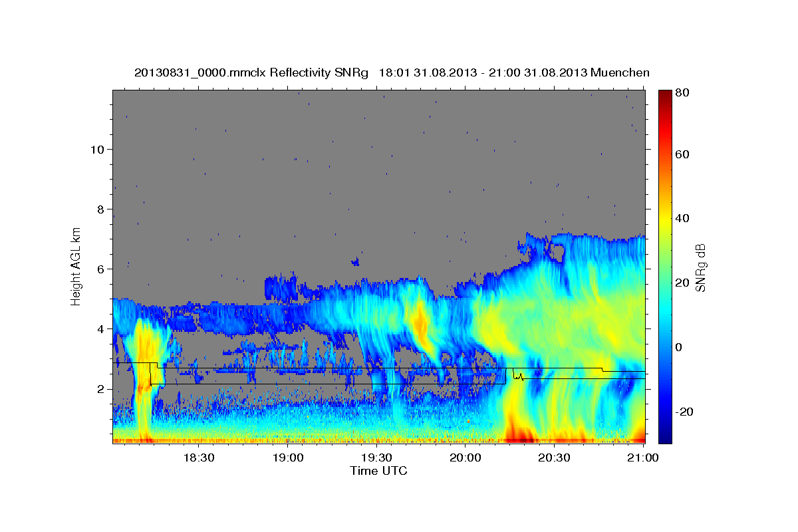The image size is (798, 532).
Task: Click the 18:30 time tick label
Action: click(199, 458)
